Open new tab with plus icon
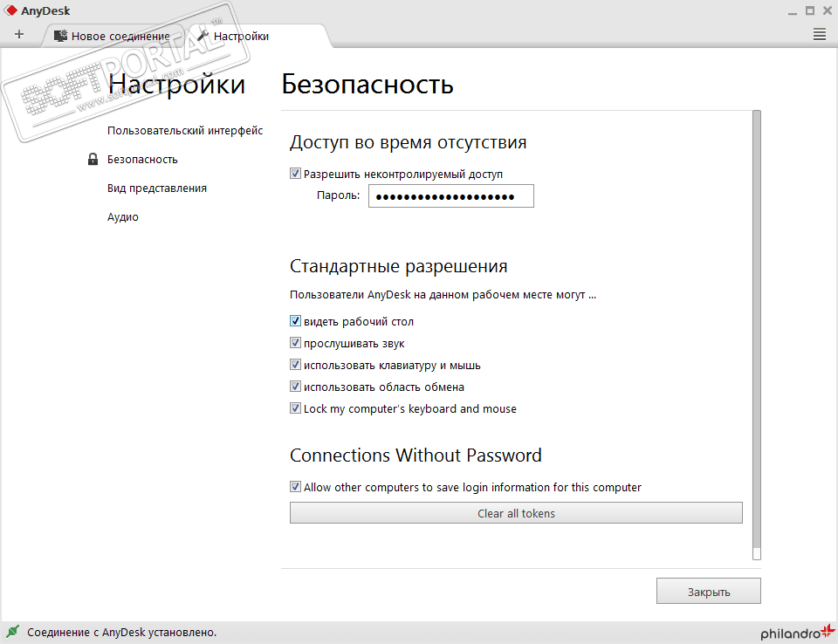Screen dimensions: 838x644 [x=19, y=35]
